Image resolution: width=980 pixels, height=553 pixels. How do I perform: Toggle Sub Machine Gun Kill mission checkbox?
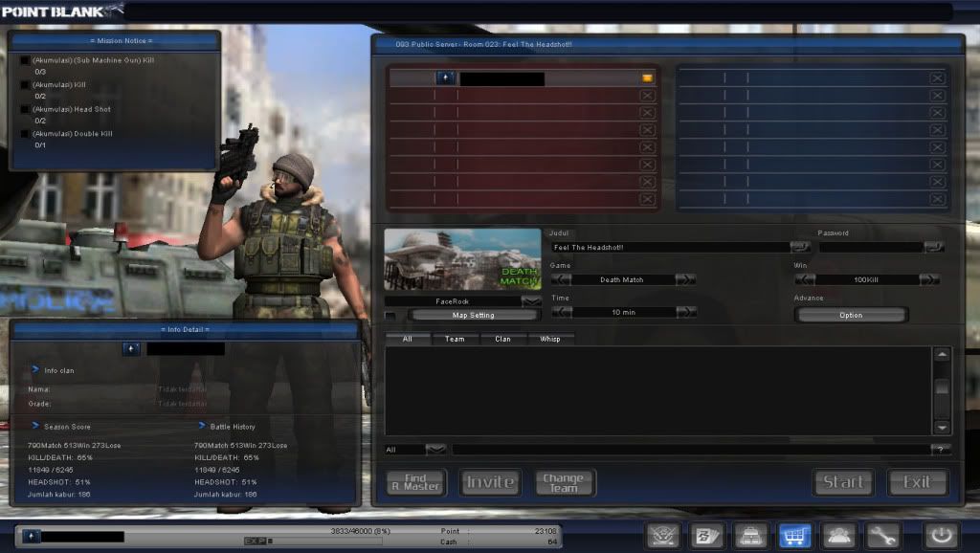click(x=25, y=60)
